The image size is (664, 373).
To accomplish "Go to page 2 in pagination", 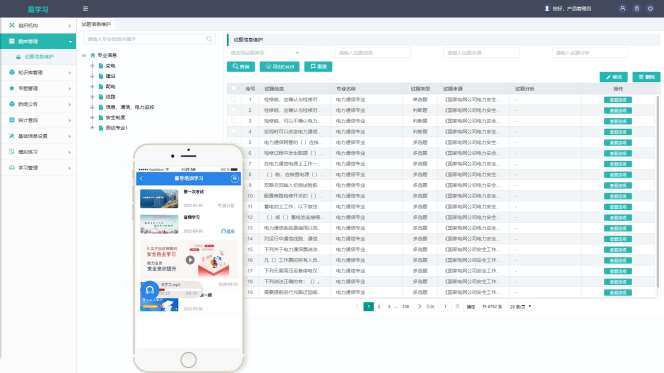I will tap(379, 307).
